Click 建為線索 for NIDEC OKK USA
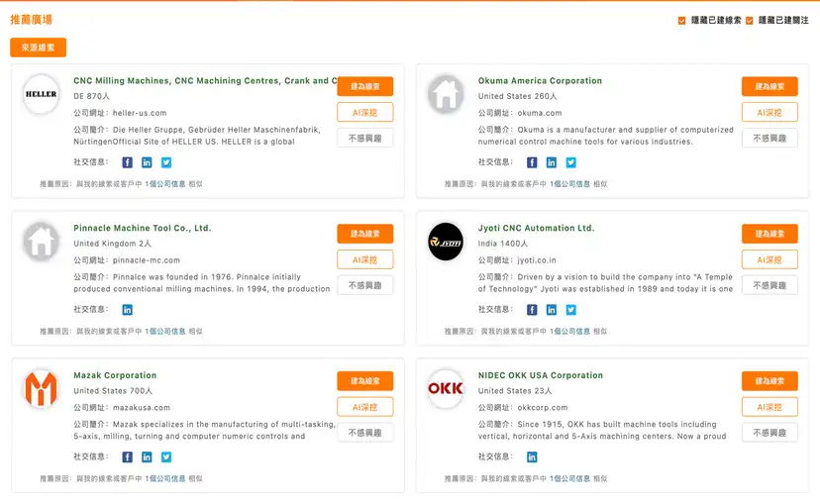Viewport: 820px width, 504px height. point(769,381)
